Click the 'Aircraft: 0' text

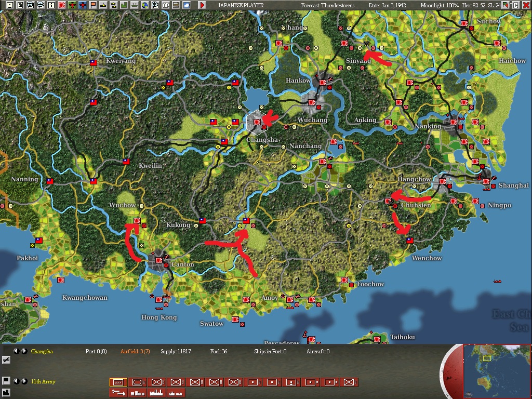point(318,351)
